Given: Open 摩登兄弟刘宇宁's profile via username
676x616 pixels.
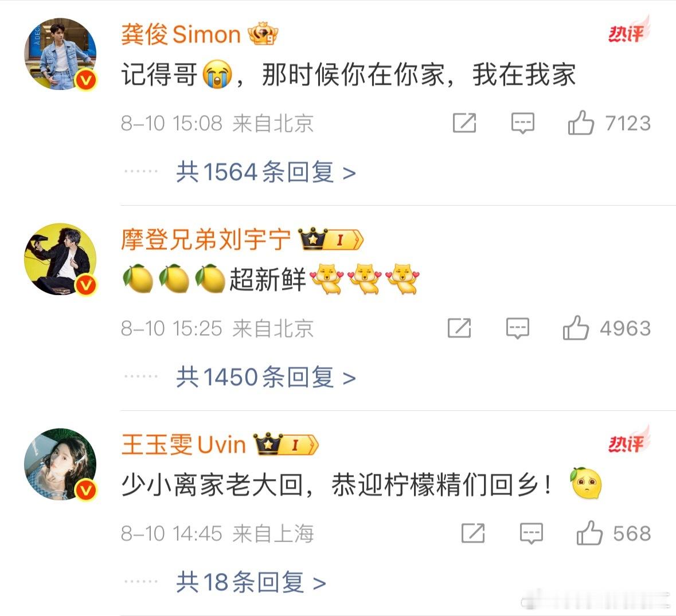Looking at the screenshot, I should point(206,239).
